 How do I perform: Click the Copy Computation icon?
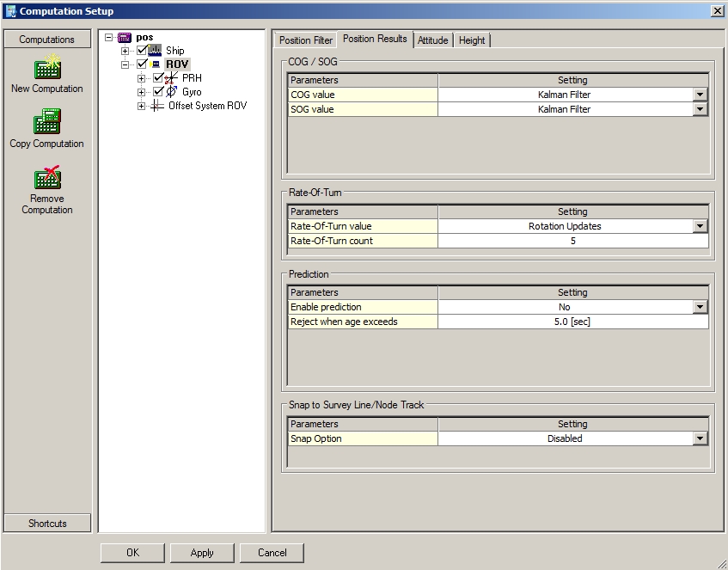coord(46,123)
